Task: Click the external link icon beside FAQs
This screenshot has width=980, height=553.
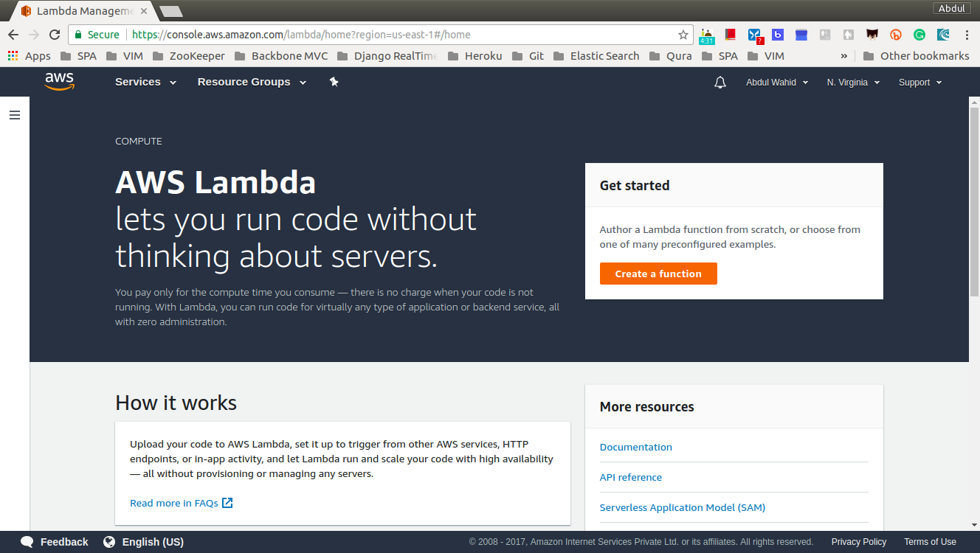Action: tap(227, 503)
